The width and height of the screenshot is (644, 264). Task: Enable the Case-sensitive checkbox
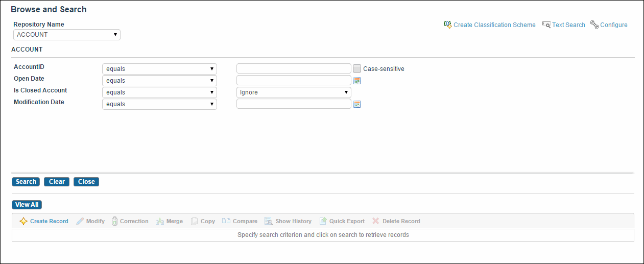[x=357, y=68]
